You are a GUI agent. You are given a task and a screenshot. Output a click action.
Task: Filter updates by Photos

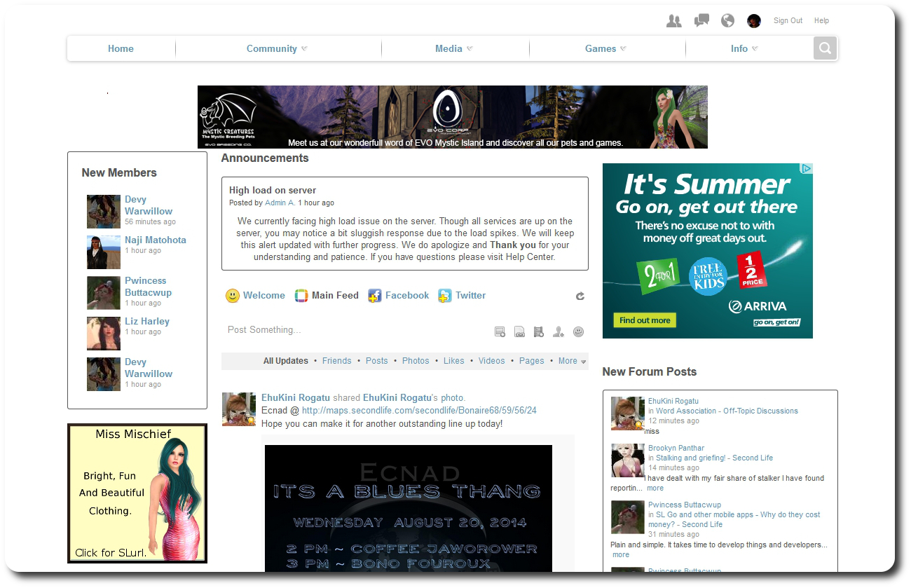point(416,361)
